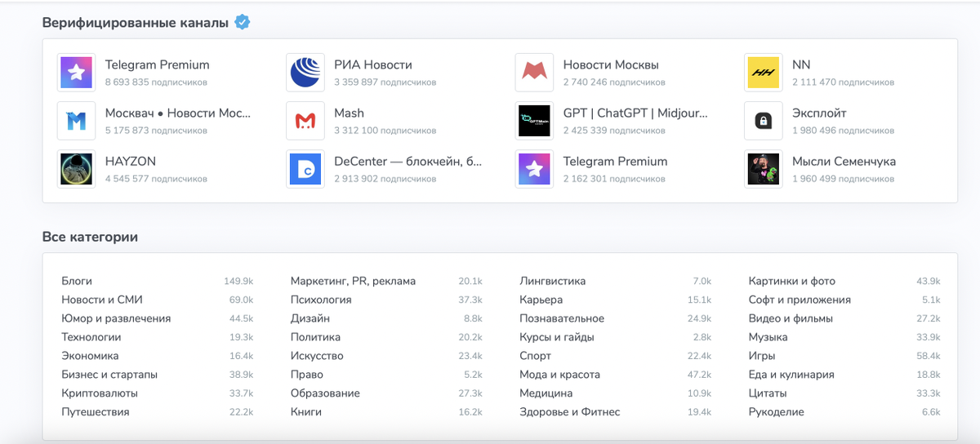Image resolution: width=980 pixels, height=444 pixels.
Task: Select the Курсы и гайды category
Action: (x=557, y=337)
